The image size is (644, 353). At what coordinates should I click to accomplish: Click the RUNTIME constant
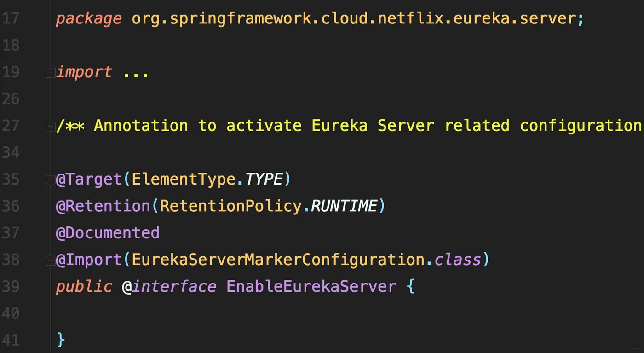(344, 206)
